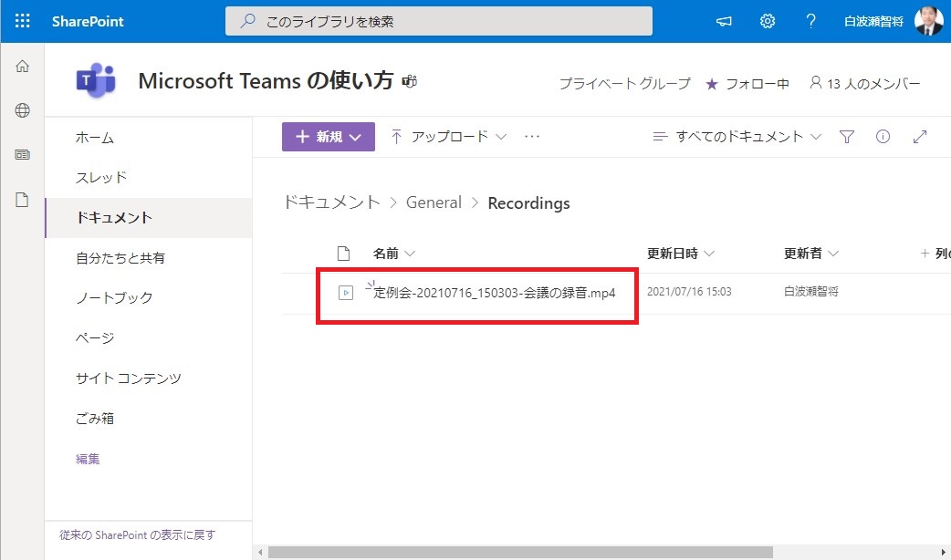Click the SharePoint brand link
This screenshot has width=951, height=560.
[x=88, y=21]
